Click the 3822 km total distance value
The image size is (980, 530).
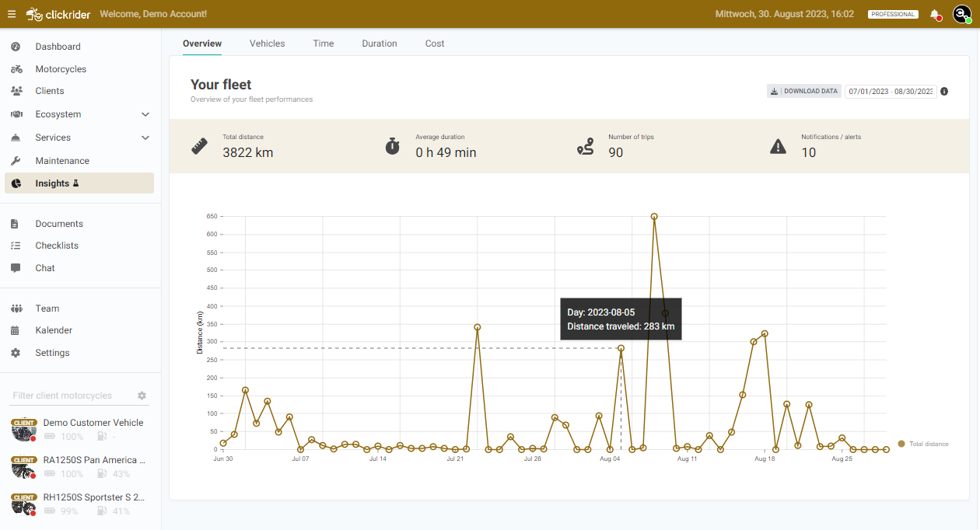248,152
